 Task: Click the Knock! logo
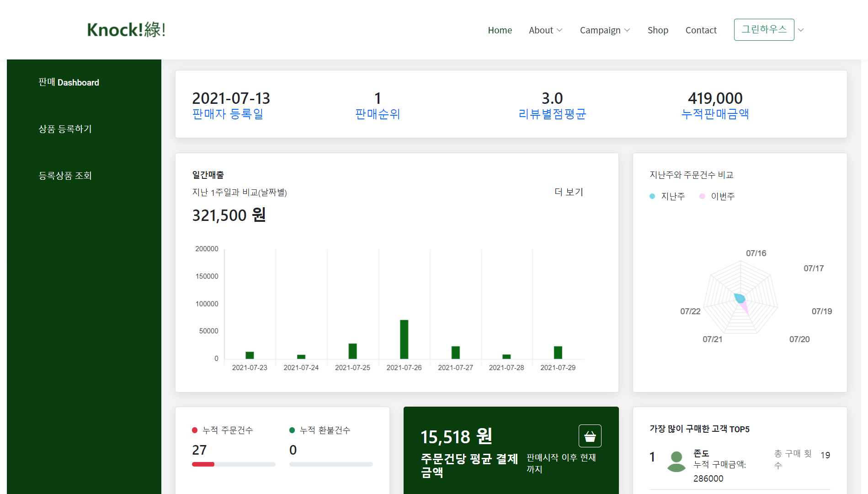pos(126,30)
